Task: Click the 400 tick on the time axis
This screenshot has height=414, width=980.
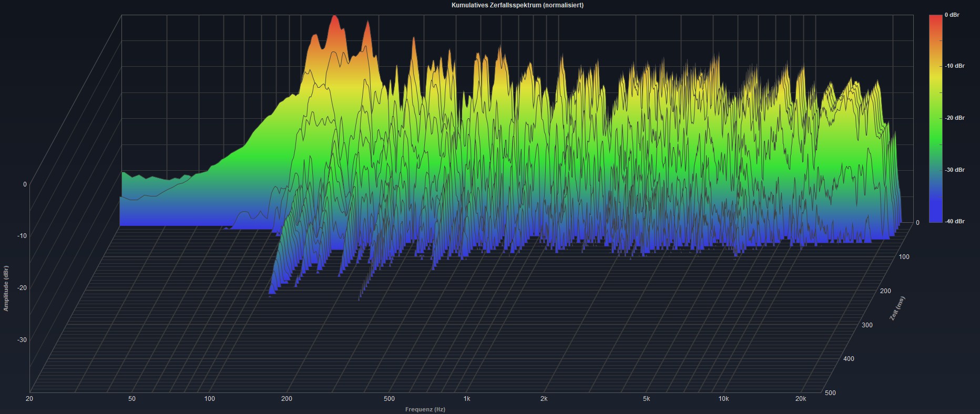Action: [x=849, y=359]
